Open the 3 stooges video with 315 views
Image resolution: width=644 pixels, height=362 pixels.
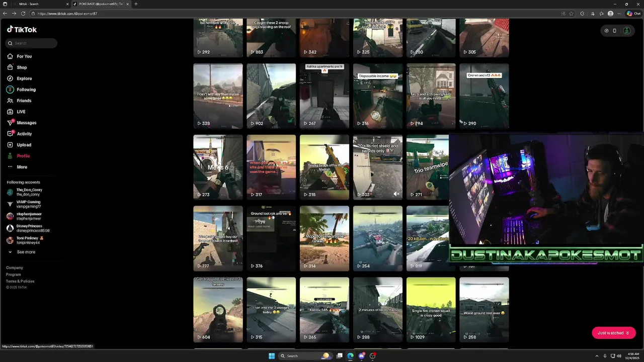271,310
